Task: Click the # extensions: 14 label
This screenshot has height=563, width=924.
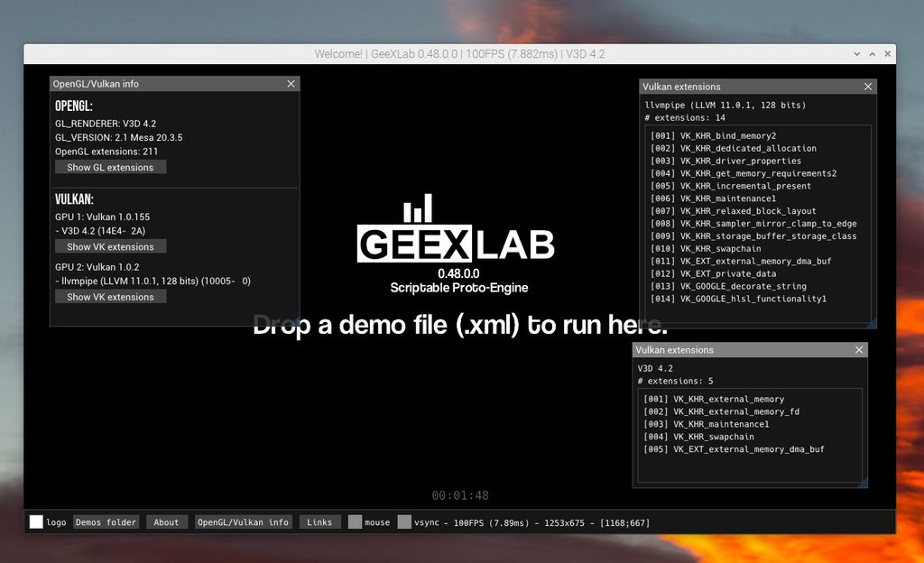Action: click(685, 118)
